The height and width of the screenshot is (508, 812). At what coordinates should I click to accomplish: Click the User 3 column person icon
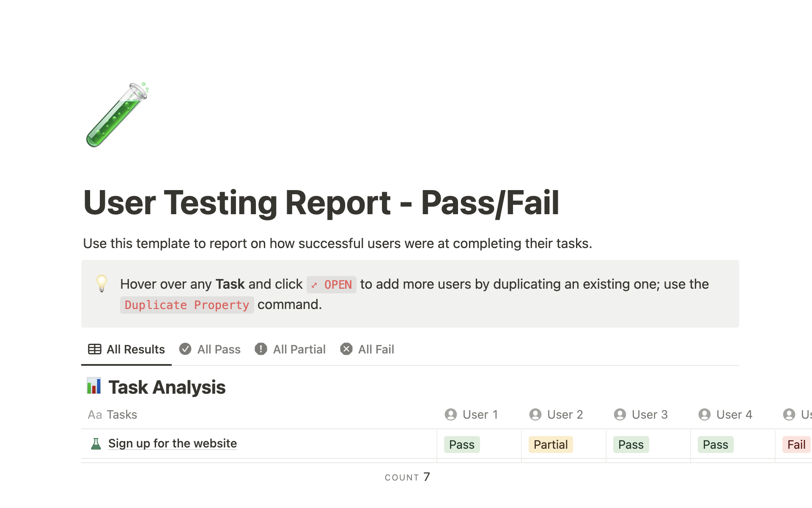(x=620, y=414)
